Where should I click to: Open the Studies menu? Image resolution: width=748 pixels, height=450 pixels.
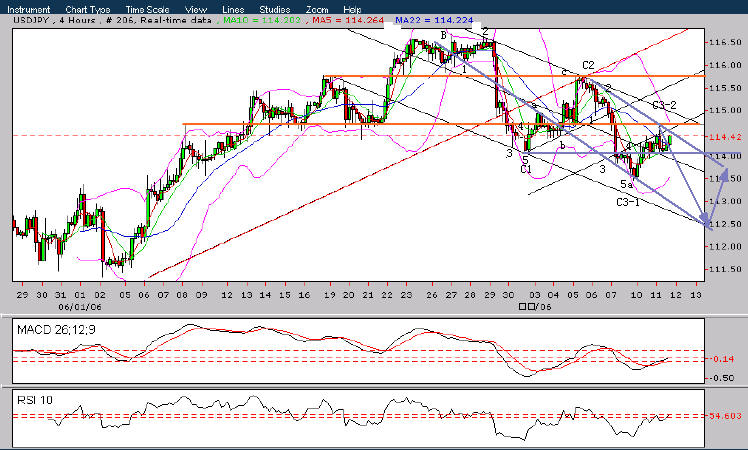(x=275, y=10)
